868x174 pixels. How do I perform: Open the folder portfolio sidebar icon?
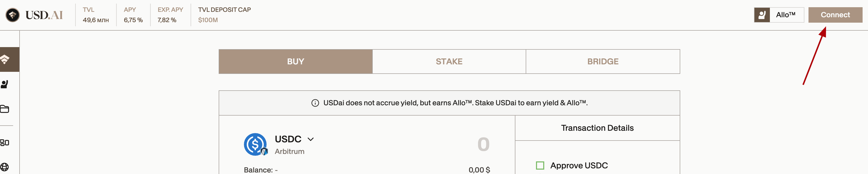click(x=4, y=109)
